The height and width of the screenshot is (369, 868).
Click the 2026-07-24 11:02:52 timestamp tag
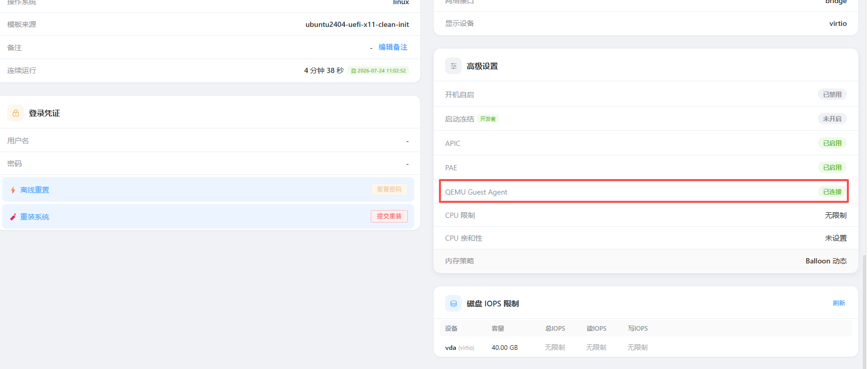(x=378, y=71)
